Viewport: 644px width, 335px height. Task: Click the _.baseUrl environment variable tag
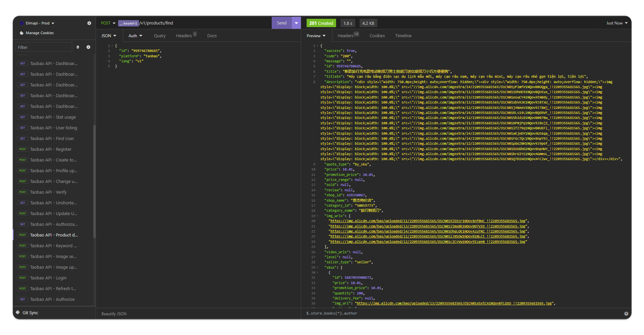point(128,23)
